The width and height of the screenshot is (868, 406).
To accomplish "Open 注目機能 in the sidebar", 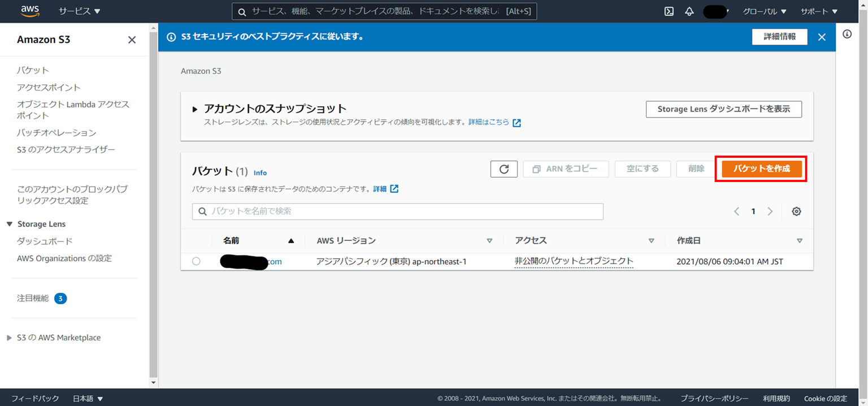I will (x=33, y=298).
